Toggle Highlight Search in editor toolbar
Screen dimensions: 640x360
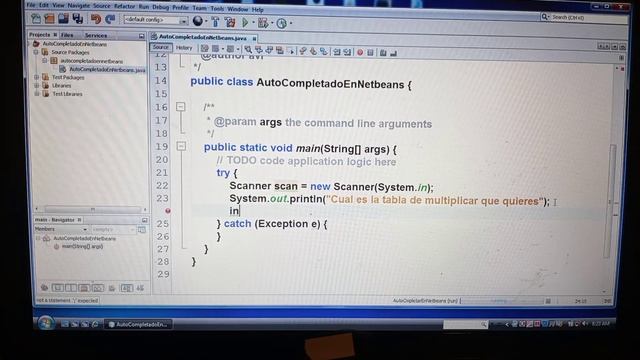pyautogui.click(x=280, y=51)
